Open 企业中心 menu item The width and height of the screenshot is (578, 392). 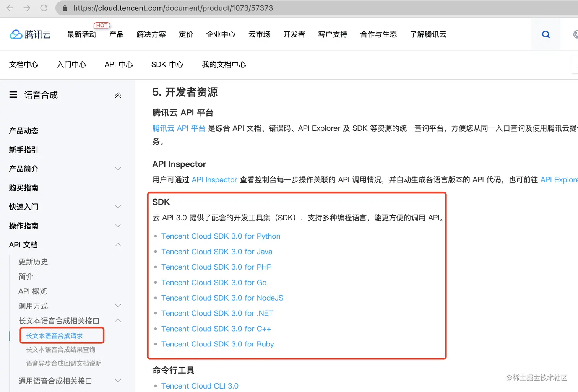click(x=221, y=34)
